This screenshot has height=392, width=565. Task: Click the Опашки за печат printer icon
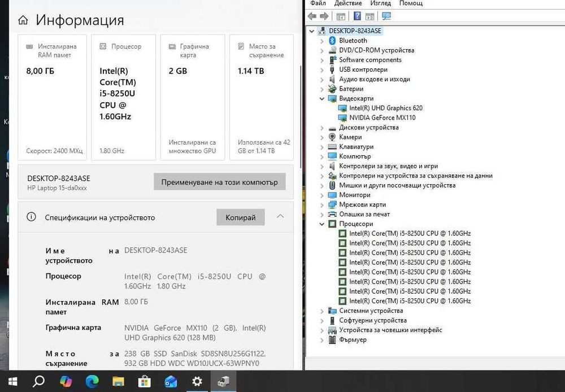tap(332, 215)
